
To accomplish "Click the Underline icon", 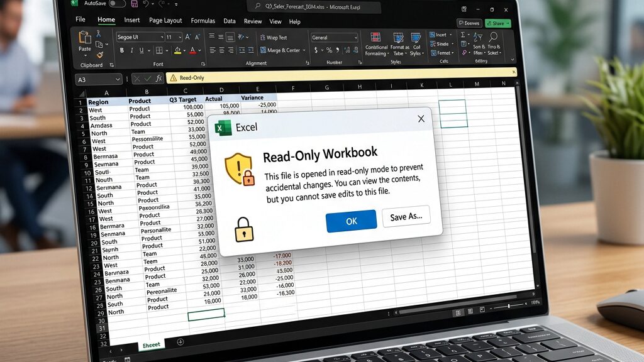I will click(x=142, y=50).
